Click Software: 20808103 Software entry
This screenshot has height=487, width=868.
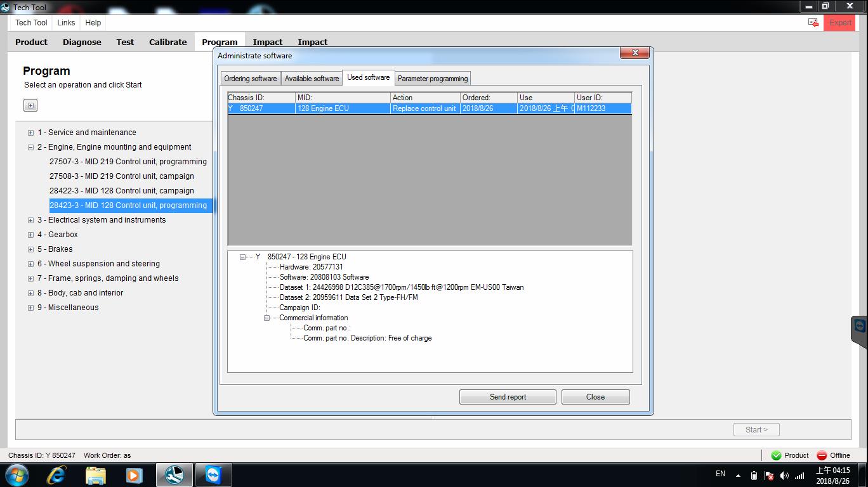coord(324,277)
